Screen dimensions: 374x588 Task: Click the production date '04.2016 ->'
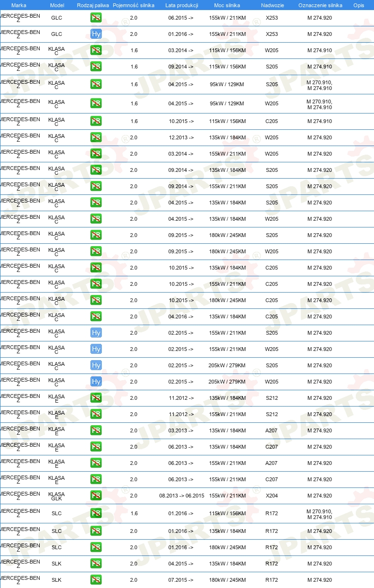coord(181,317)
